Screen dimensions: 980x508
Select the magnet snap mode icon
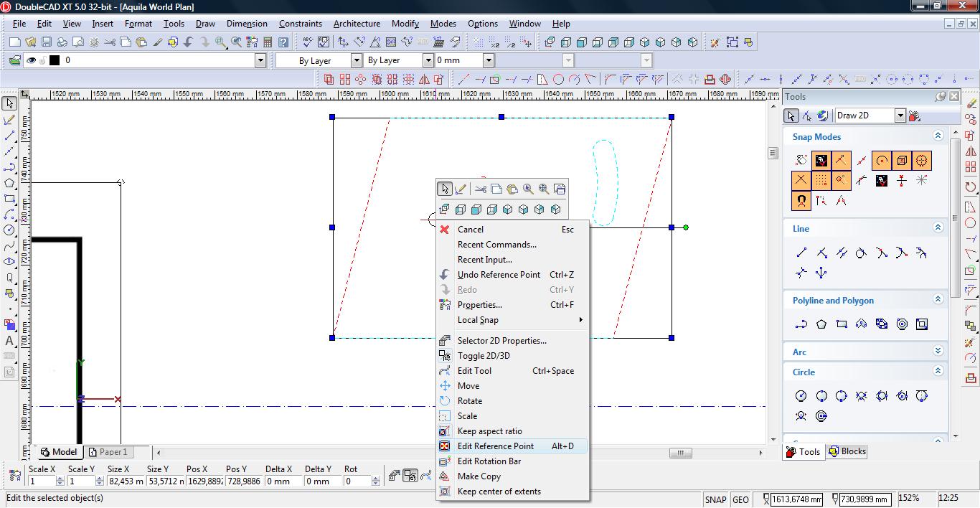tap(801, 201)
